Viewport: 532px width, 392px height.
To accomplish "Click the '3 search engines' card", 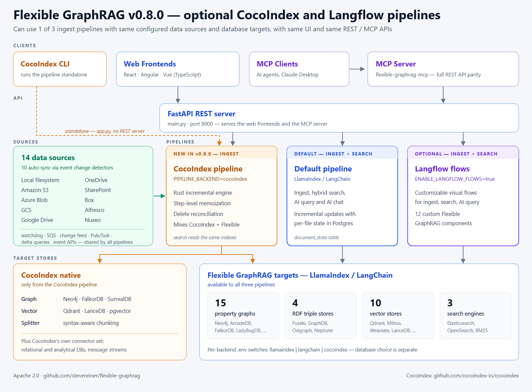I will pyautogui.click(x=476, y=316).
